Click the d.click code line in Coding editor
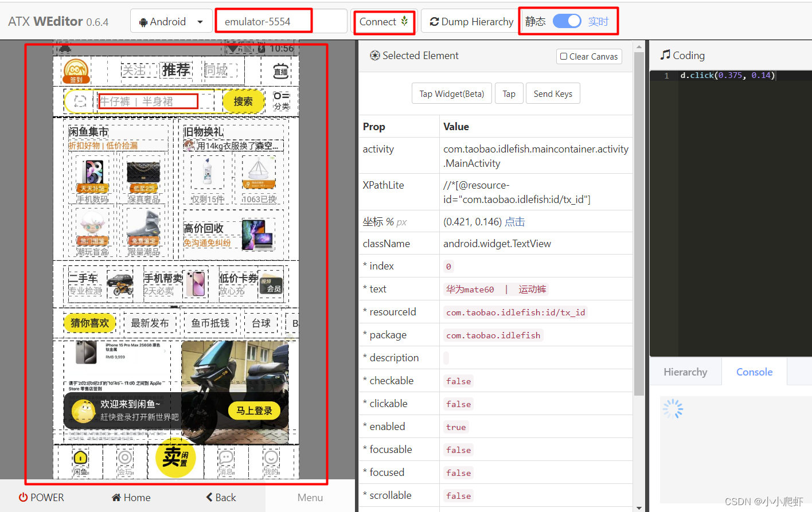Image resolution: width=812 pixels, height=512 pixels. click(x=727, y=75)
